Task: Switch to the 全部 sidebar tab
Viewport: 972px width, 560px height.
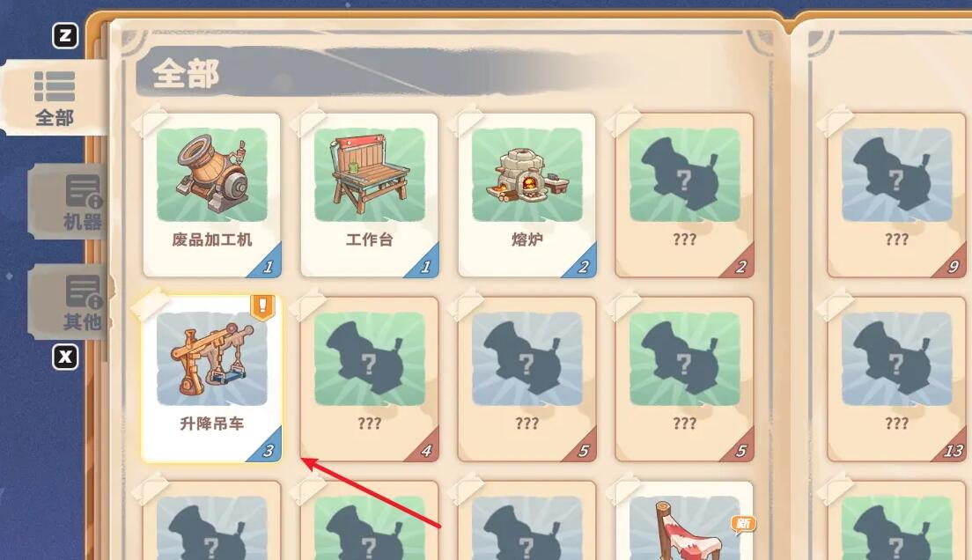Action: pyautogui.click(x=55, y=98)
